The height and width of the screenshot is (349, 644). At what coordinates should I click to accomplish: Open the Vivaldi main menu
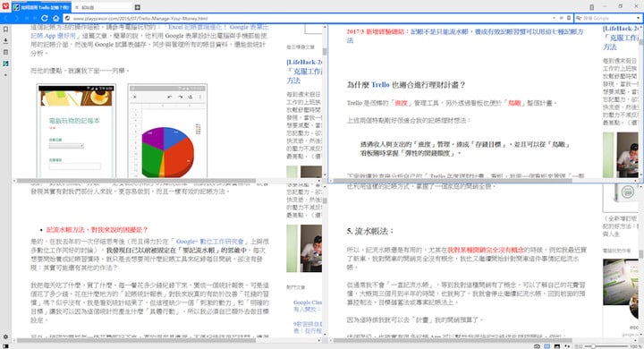point(5,6)
